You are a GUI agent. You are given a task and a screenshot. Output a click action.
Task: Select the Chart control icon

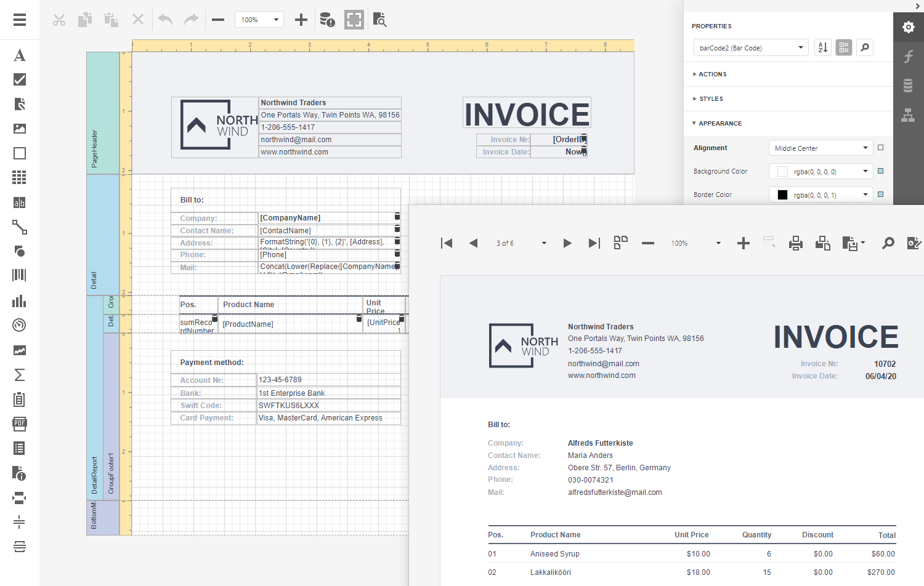[20, 301]
